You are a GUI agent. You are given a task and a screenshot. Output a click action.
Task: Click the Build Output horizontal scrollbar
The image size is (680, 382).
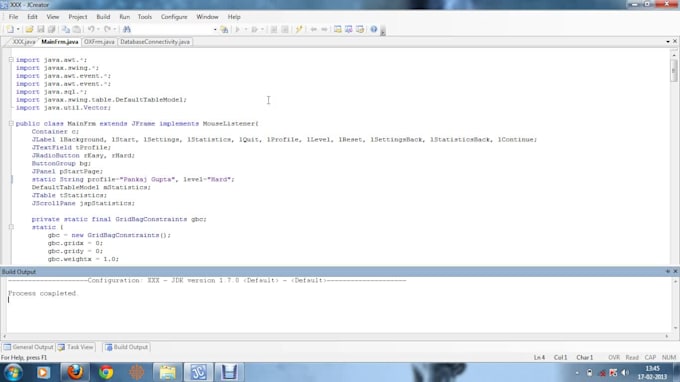(x=335, y=336)
